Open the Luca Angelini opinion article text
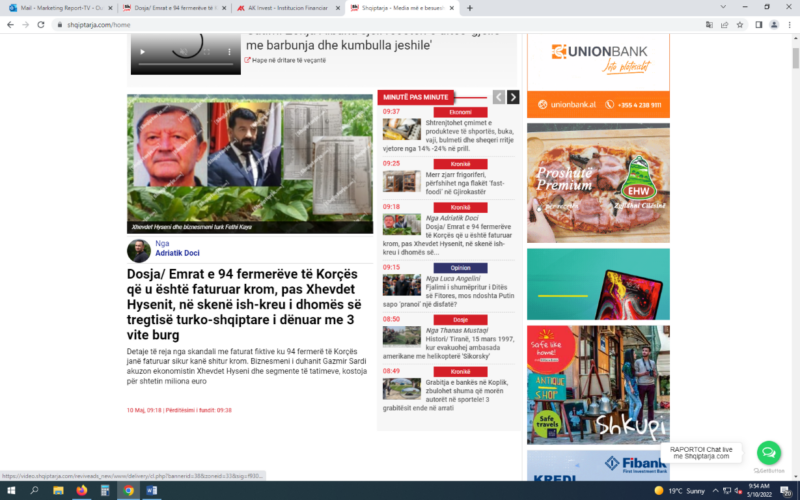The image size is (800, 500). 448,295
